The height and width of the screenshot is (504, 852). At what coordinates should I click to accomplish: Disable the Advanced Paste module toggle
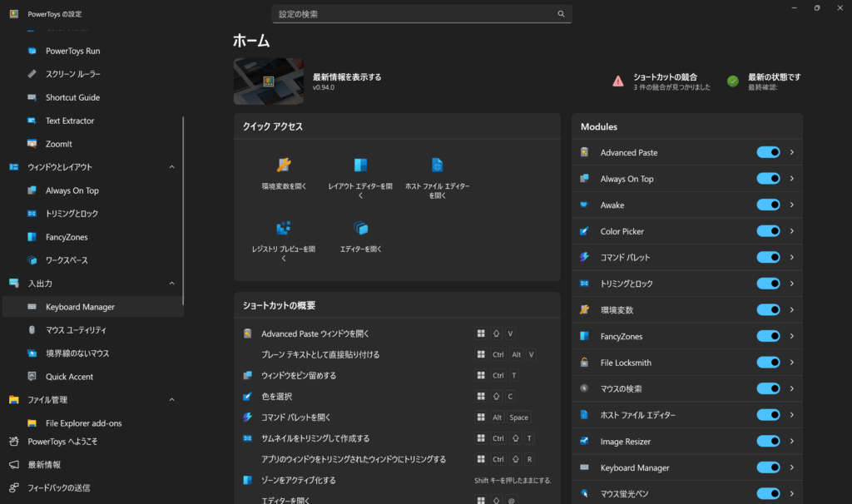tap(768, 152)
